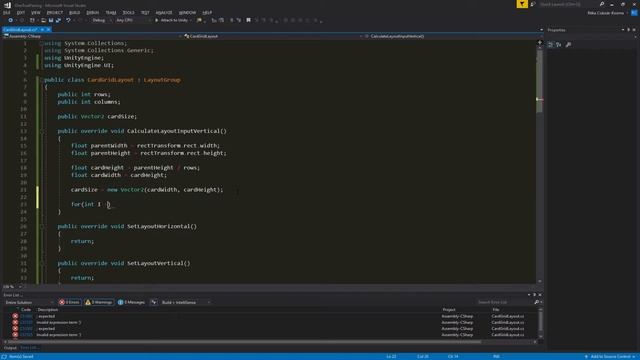This screenshot has width=640, height=360.
Task: Select the last 'Invalid expression term' error row
Action: [x=271, y=335]
